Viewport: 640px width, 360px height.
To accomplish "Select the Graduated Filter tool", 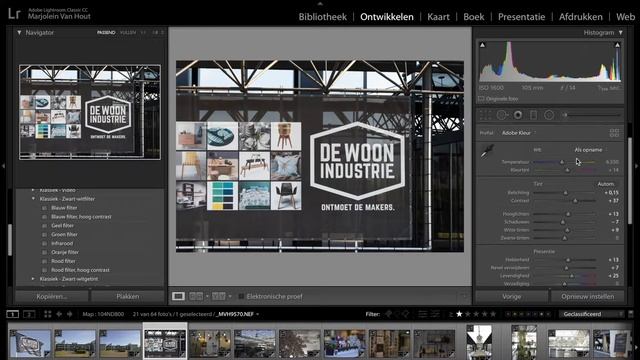I will pyautogui.click(x=533, y=115).
